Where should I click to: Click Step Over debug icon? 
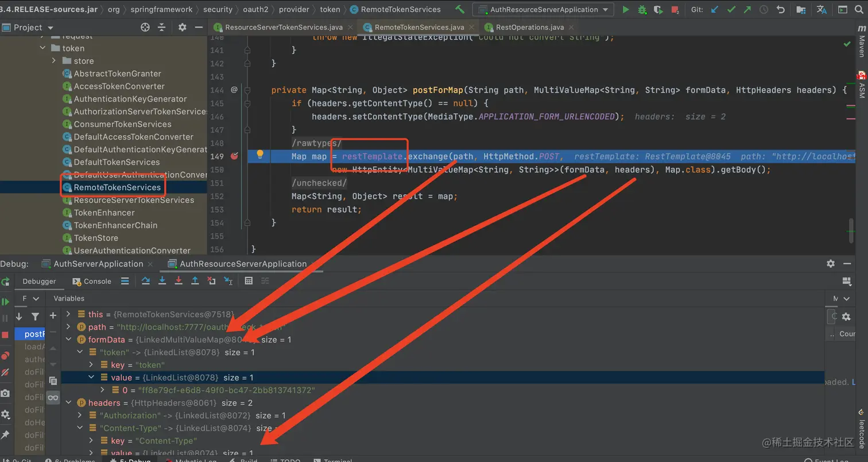[146, 280]
